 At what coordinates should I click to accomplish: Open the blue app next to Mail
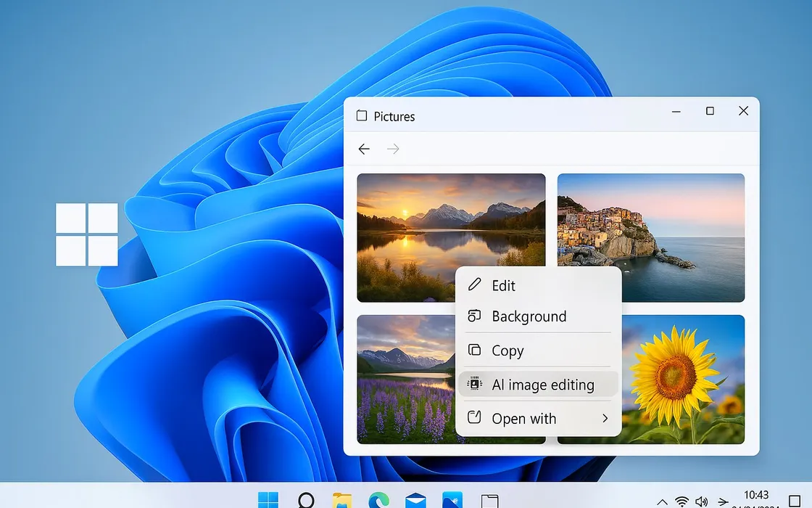pos(452,500)
